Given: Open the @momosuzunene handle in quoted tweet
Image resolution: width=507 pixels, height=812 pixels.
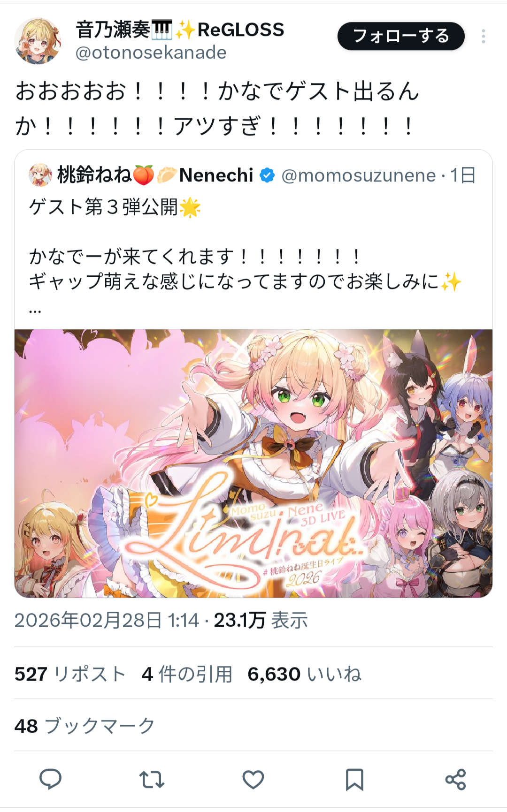Looking at the screenshot, I should (x=359, y=175).
